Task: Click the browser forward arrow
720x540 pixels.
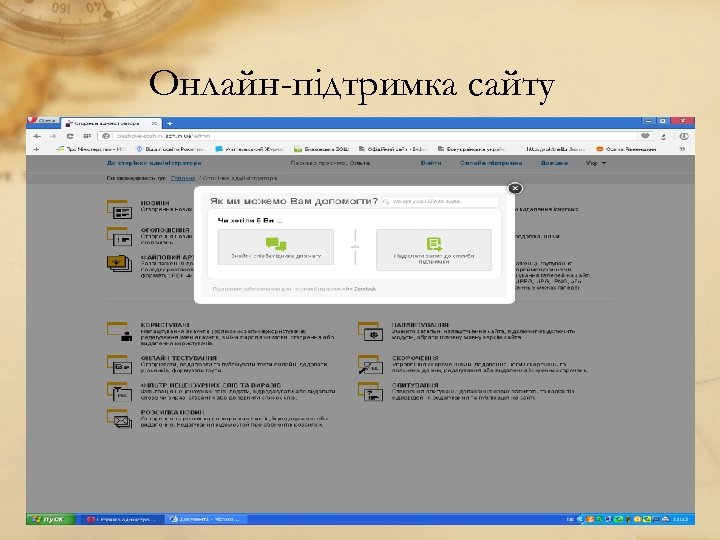Action: (53, 136)
